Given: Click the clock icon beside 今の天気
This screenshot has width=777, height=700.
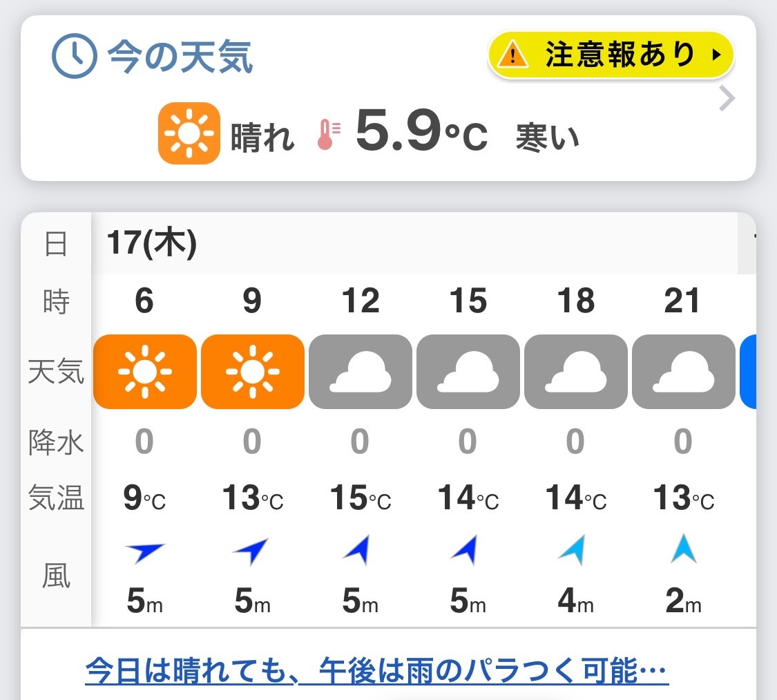Looking at the screenshot, I should click(75, 56).
